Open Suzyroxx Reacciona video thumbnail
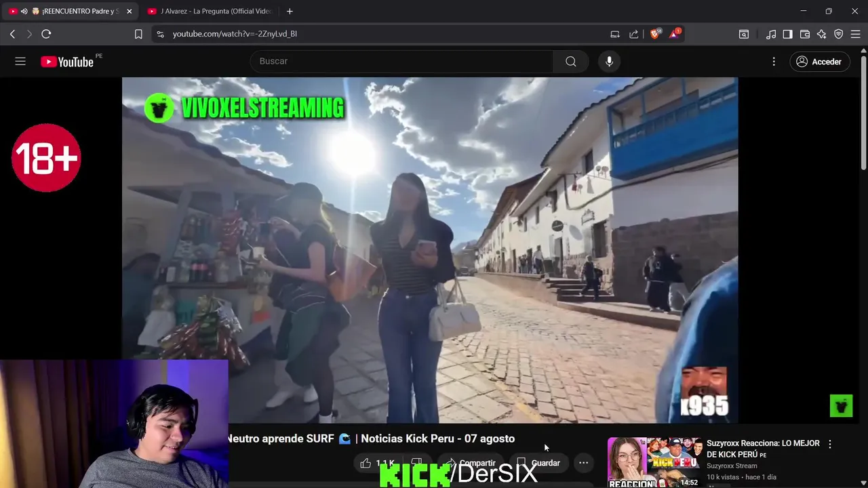The height and width of the screenshot is (488, 868). (x=654, y=462)
